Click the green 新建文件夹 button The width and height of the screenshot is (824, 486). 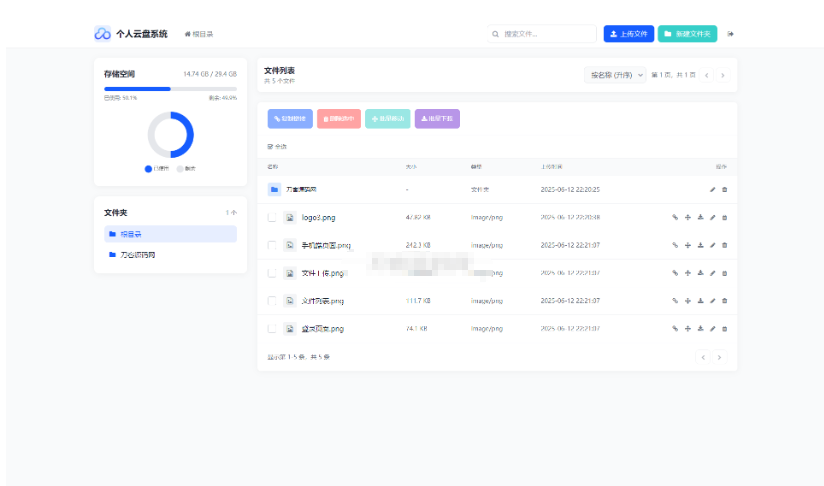(x=687, y=34)
